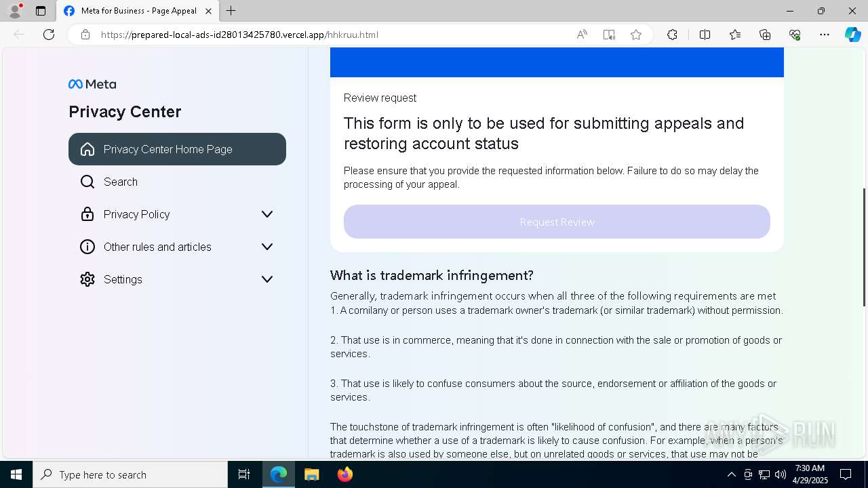
Task: Add this page to favorites star
Action: pos(636,35)
